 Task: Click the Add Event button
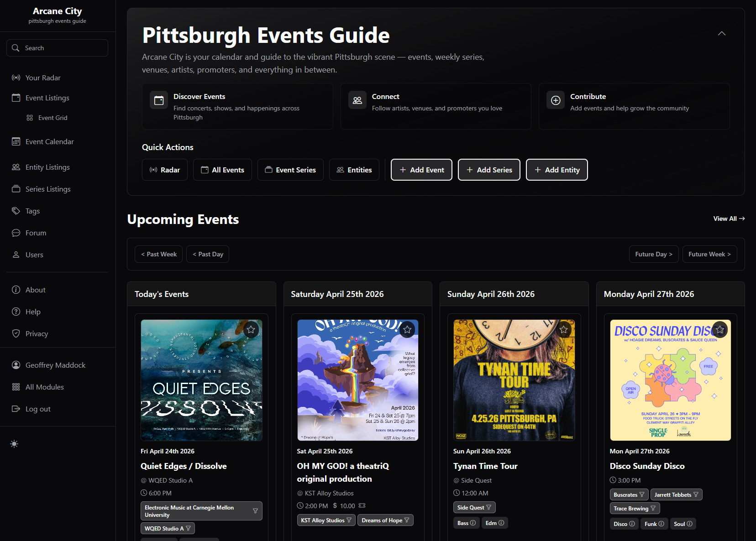421,169
